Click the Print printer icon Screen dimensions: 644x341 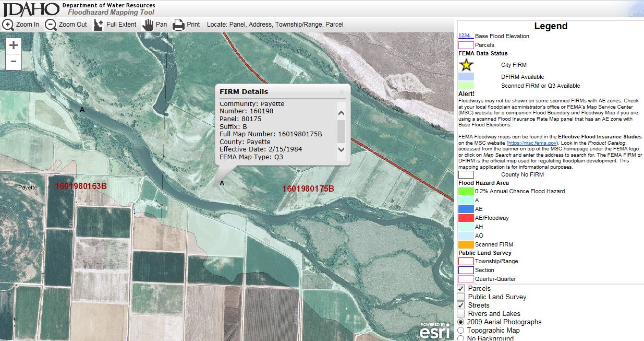tap(178, 25)
